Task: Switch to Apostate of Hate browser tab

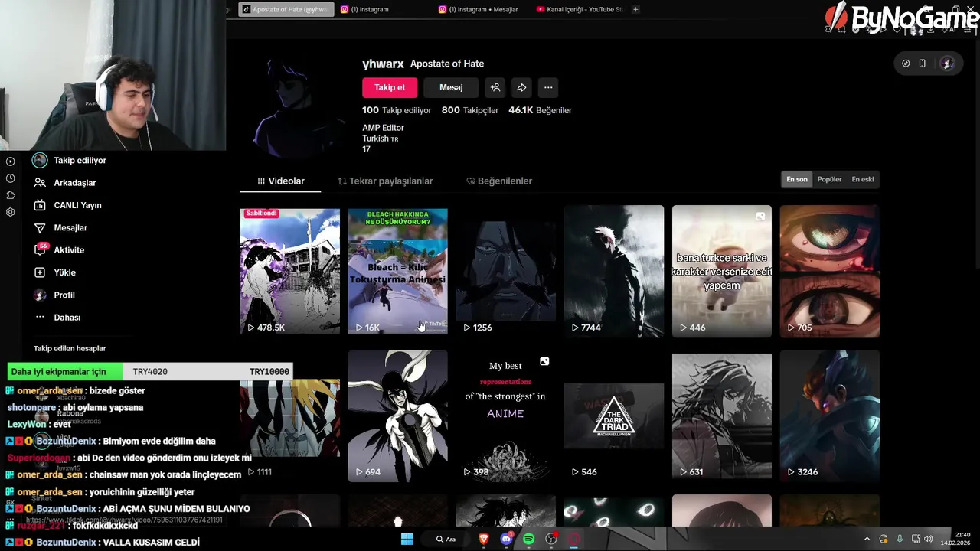Action: point(286,9)
